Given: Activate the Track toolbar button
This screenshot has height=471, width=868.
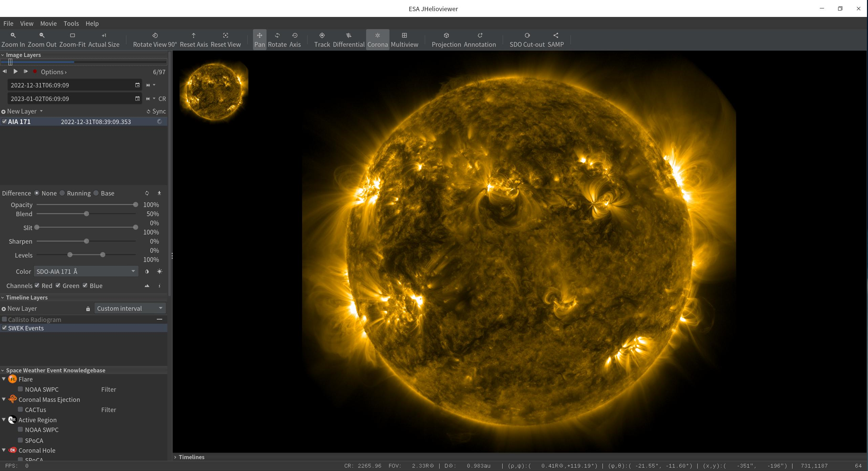Looking at the screenshot, I should coord(322,39).
